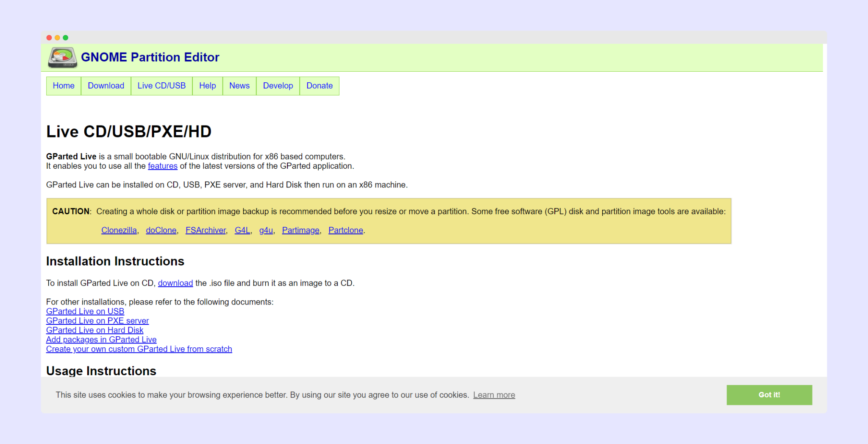Click Learn more about cookies link
868x444 pixels.
pyautogui.click(x=494, y=395)
